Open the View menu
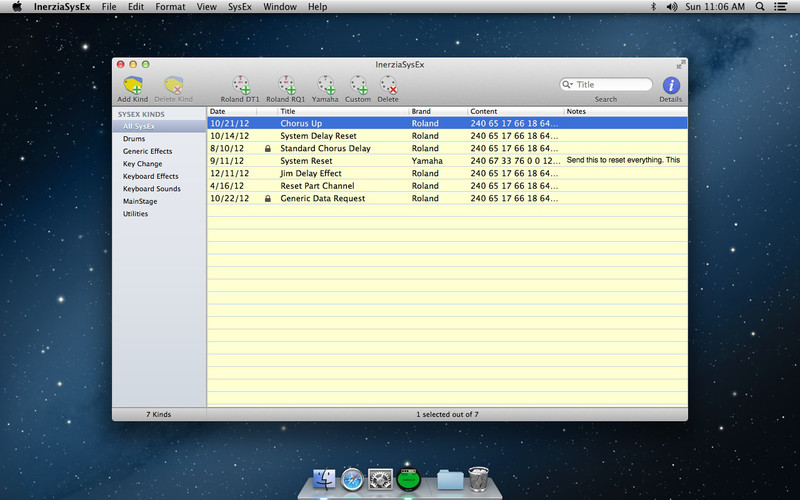 [207, 7]
